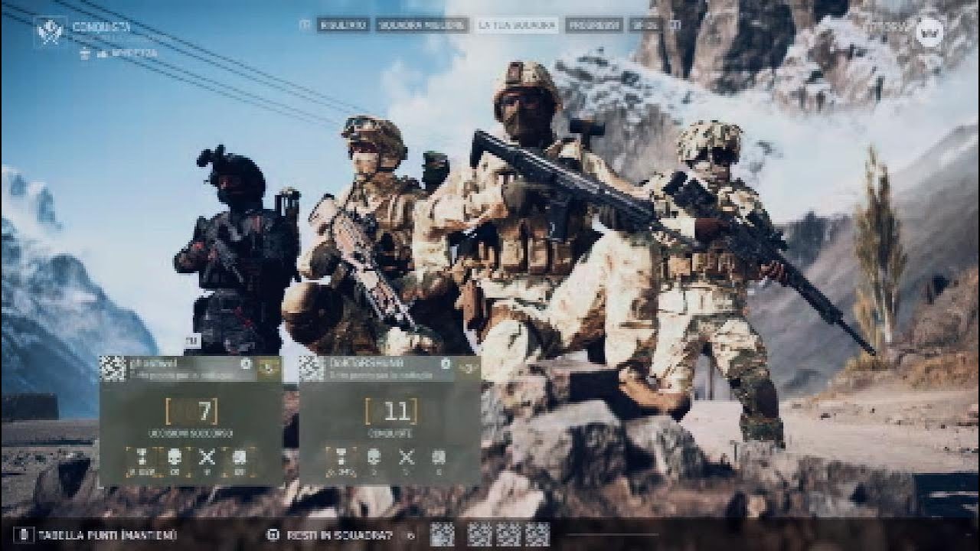
Task: Click crossed deaths icon on second card
Action: point(406,457)
